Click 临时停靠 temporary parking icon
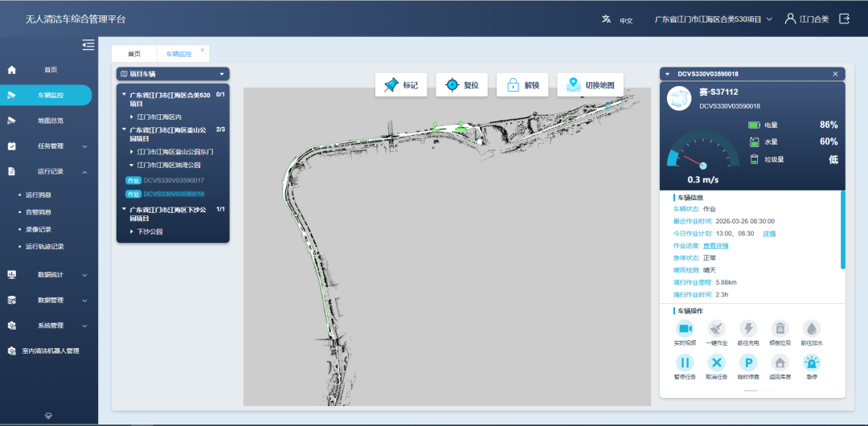Image resolution: width=868 pixels, height=426 pixels. coord(748,363)
